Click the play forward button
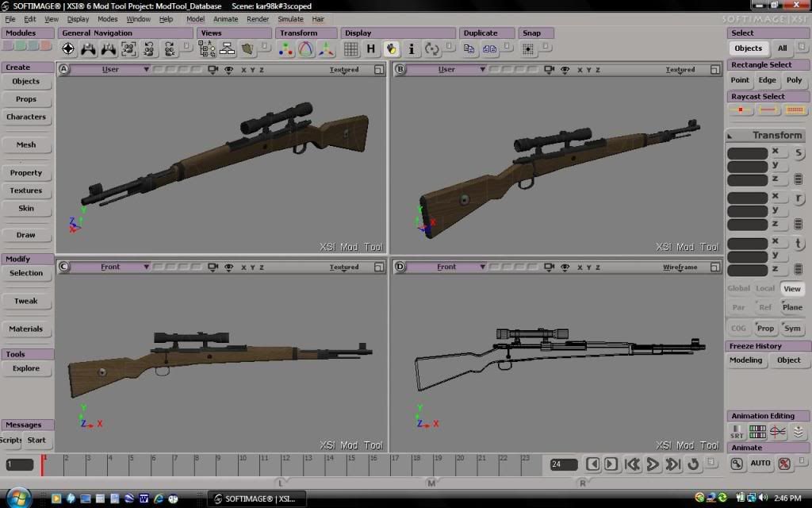This screenshot has height=508, width=812. [x=653, y=464]
